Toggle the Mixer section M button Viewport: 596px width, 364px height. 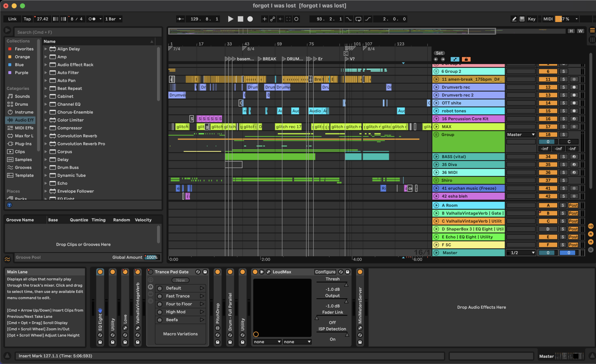pos(591,242)
